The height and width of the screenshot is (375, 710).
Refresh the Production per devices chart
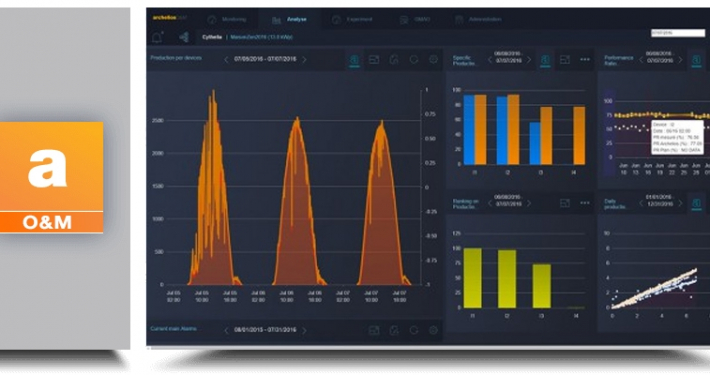point(413,59)
